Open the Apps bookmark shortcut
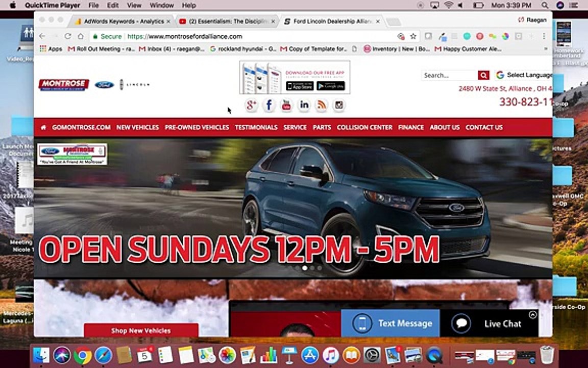The image size is (588, 368). tap(51, 49)
